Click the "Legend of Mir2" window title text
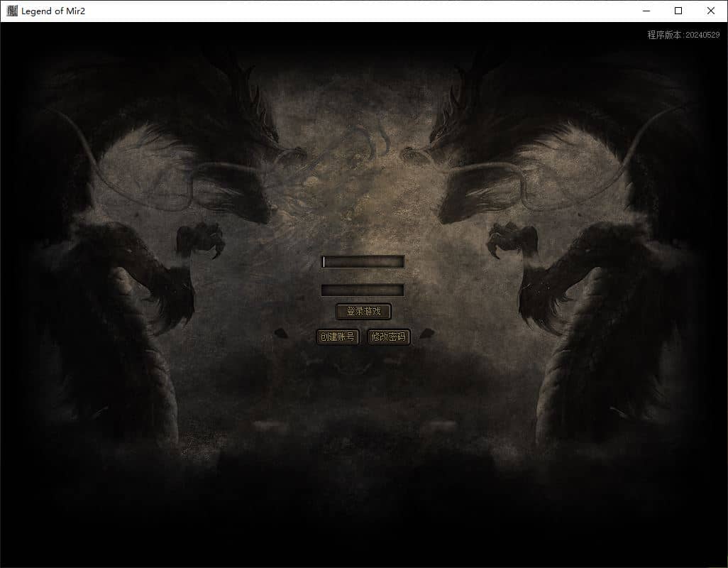The height and width of the screenshot is (568, 728). coord(53,11)
